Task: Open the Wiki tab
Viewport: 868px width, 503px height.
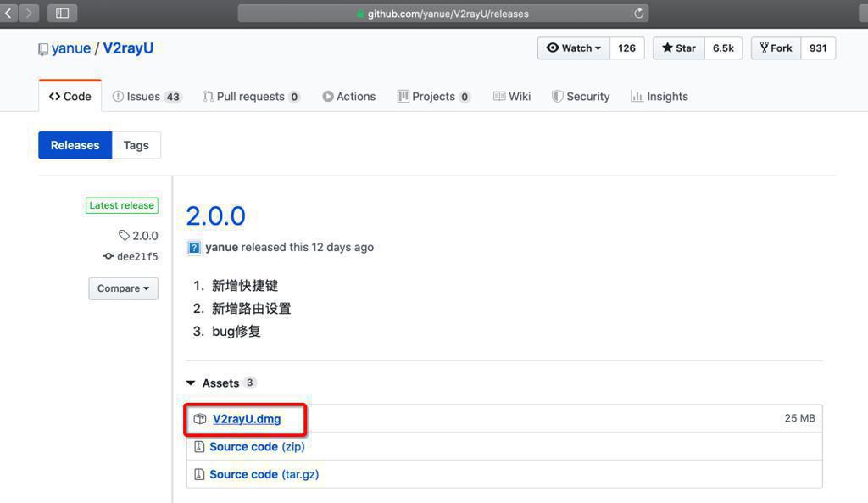Action: (x=512, y=97)
